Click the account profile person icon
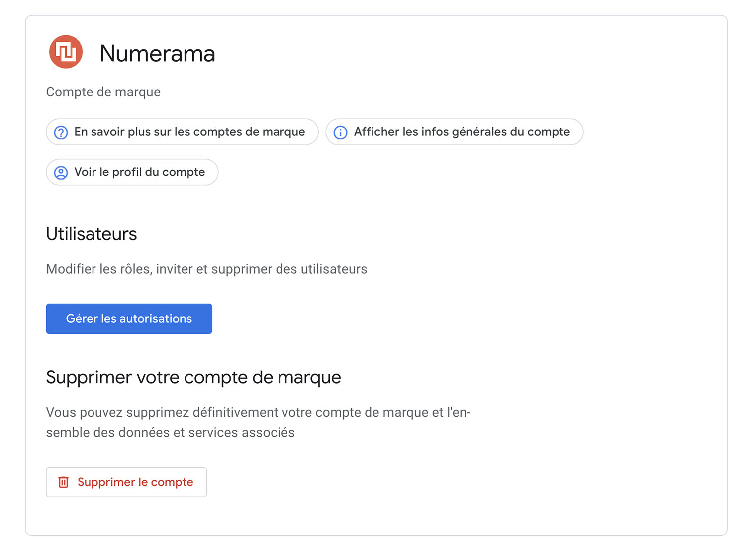746x560 pixels. (61, 173)
